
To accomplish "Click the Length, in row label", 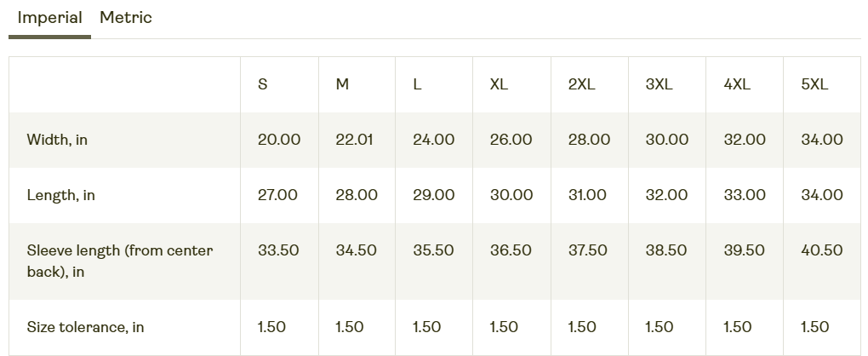I will (x=61, y=195).
